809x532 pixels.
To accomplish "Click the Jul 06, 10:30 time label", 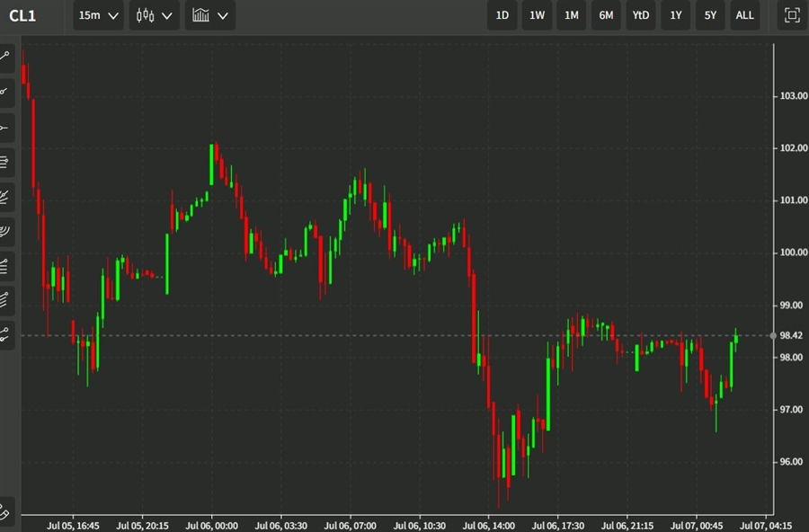I will click(x=420, y=526).
